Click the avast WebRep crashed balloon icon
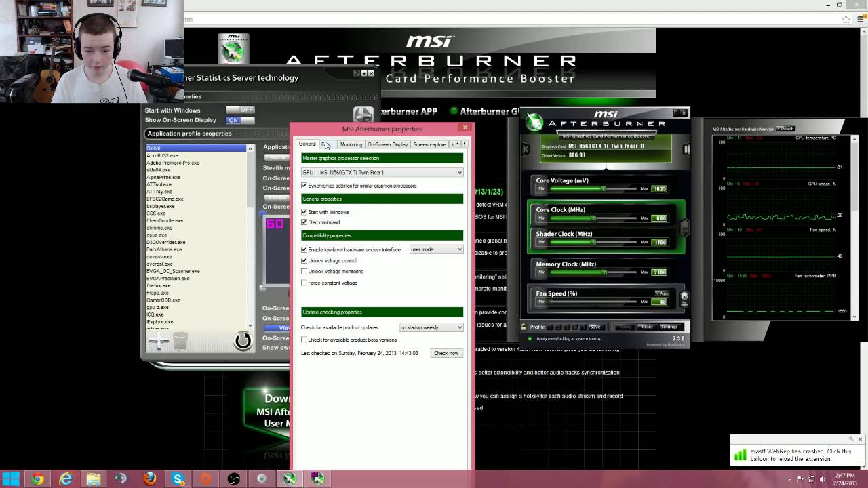The image size is (868, 488). (740, 455)
